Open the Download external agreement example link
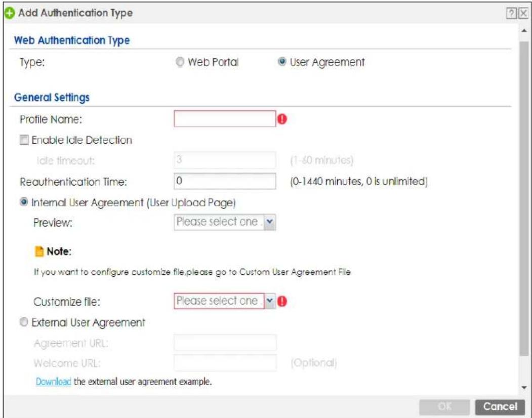This screenshot has height=418, width=532. pyautogui.click(x=53, y=382)
